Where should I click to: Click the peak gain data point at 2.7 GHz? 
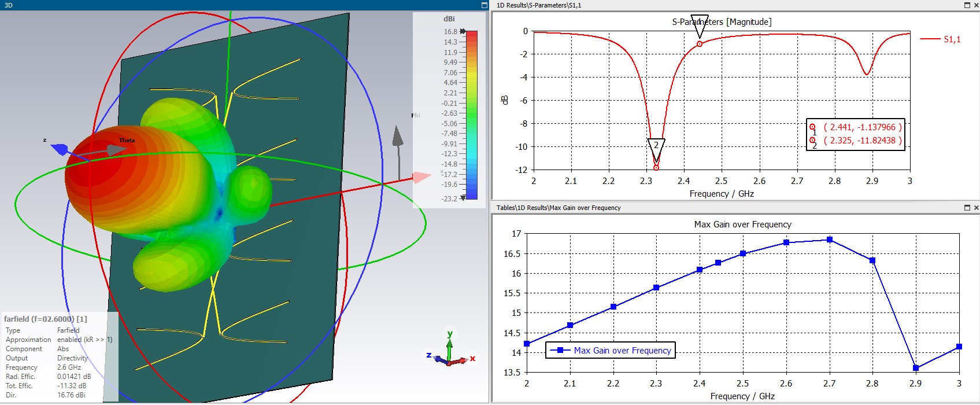[x=830, y=240]
